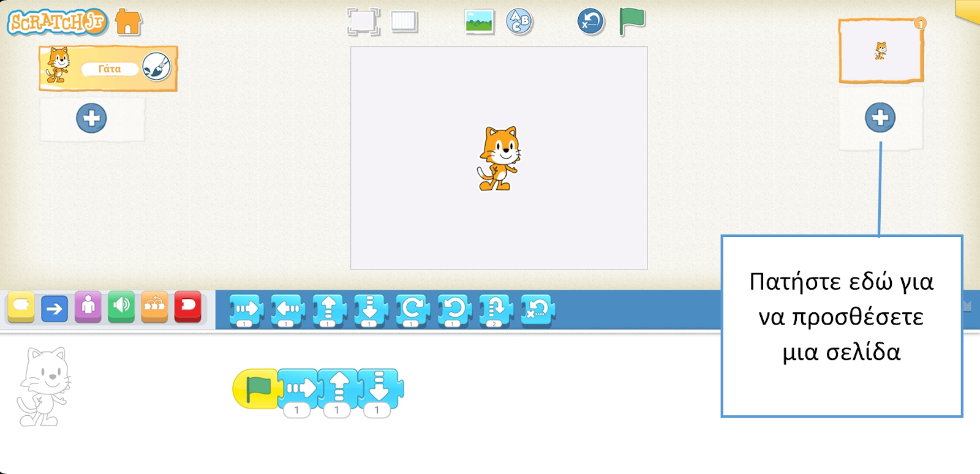Add text with the ABC tool
The height and width of the screenshot is (474, 980).
pyautogui.click(x=519, y=21)
